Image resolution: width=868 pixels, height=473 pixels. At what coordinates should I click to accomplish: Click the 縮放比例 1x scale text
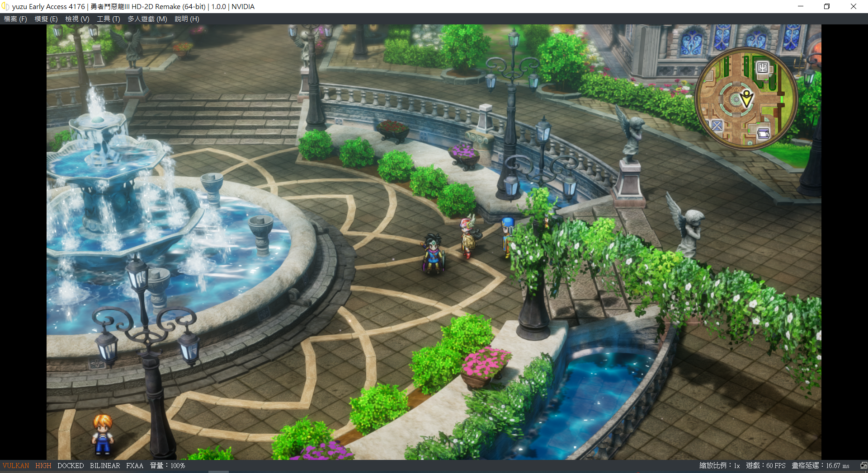(x=720, y=466)
